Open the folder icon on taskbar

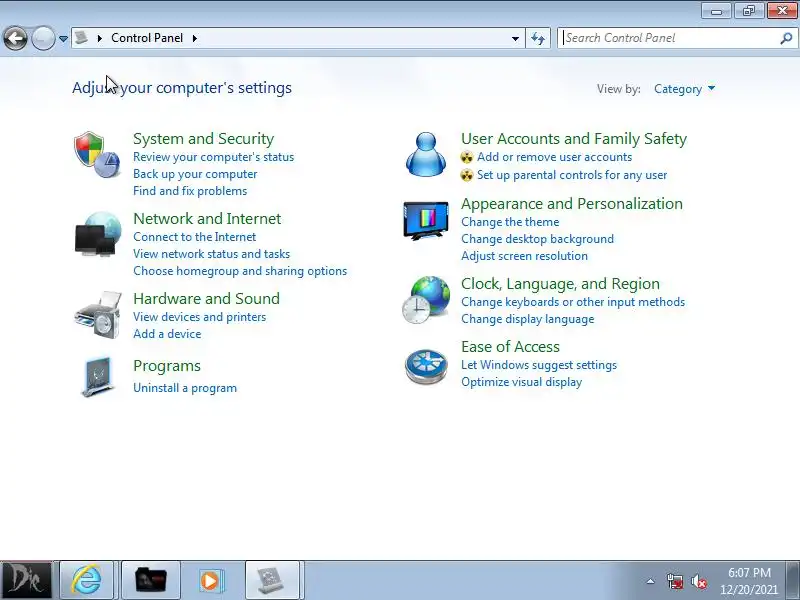151,580
